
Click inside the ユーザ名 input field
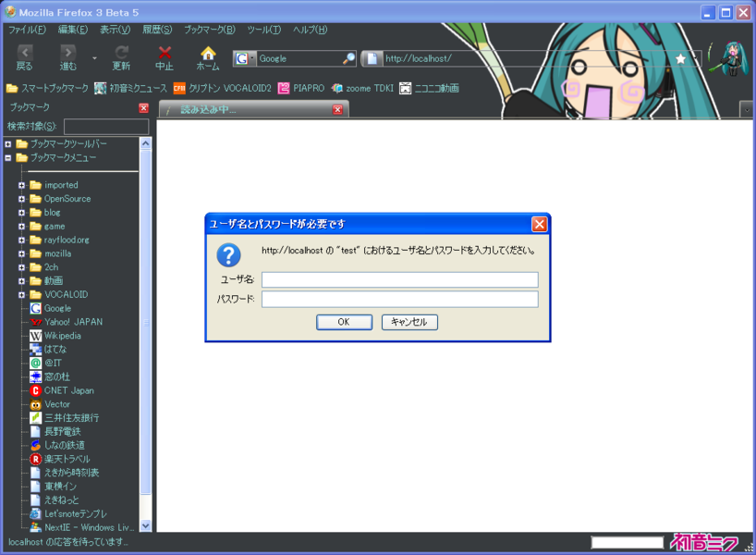pyautogui.click(x=400, y=279)
